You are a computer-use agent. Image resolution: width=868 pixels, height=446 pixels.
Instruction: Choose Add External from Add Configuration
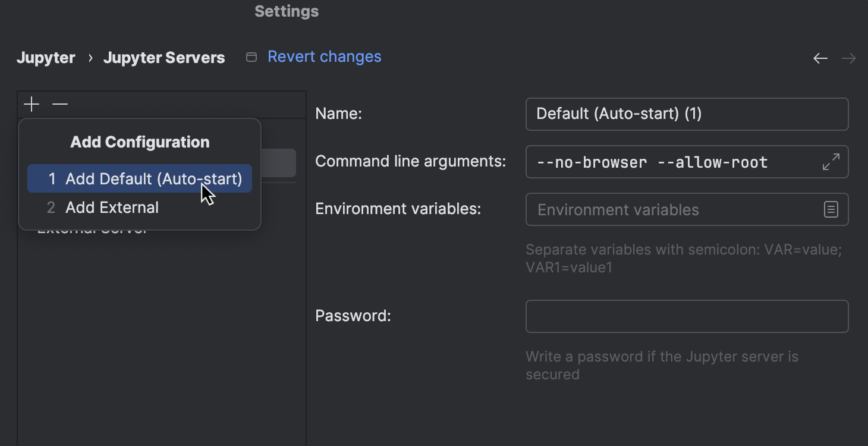112,207
